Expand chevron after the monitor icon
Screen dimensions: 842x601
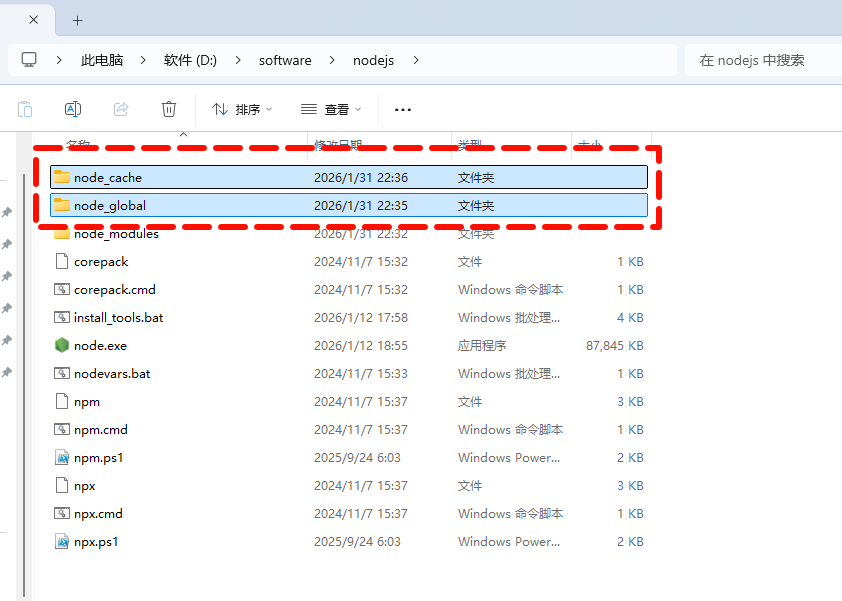pos(59,60)
